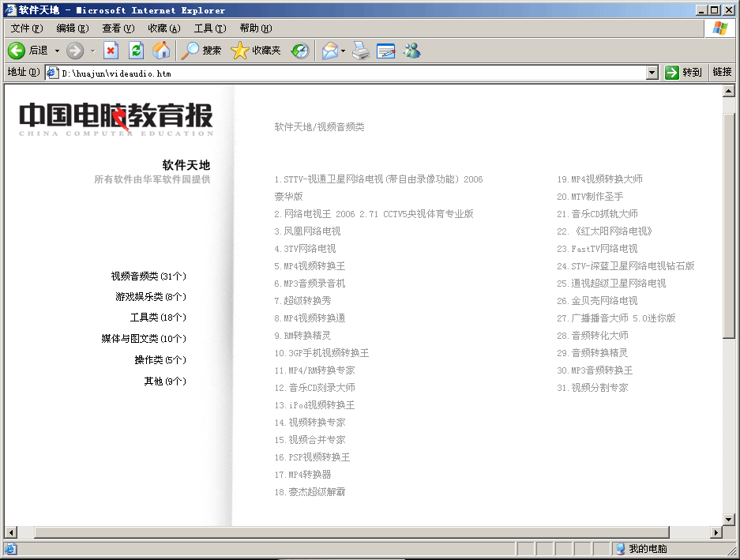Click the green Go arrow button
This screenshot has width=740, height=560.
coord(671,73)
